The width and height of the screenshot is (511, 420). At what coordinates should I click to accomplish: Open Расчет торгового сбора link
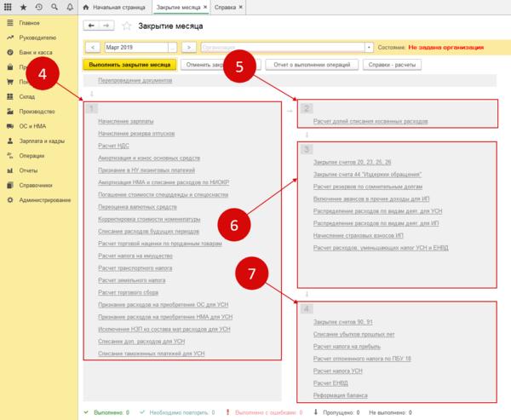[x=128, y=292]
